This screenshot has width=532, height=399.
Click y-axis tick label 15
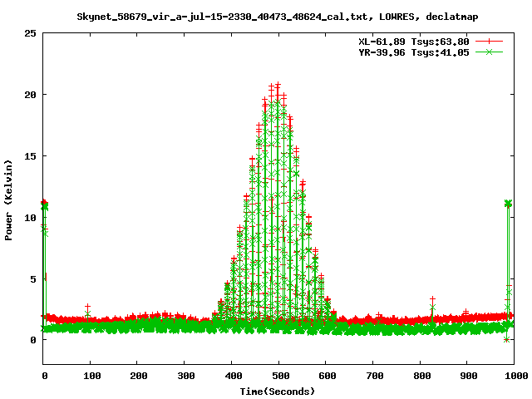coord(30,156)
